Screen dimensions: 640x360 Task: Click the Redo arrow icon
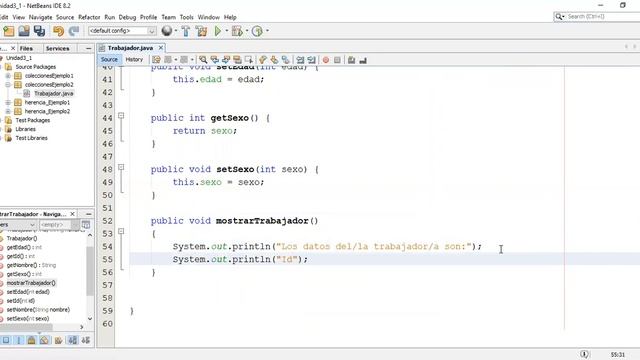pos(74,31)
